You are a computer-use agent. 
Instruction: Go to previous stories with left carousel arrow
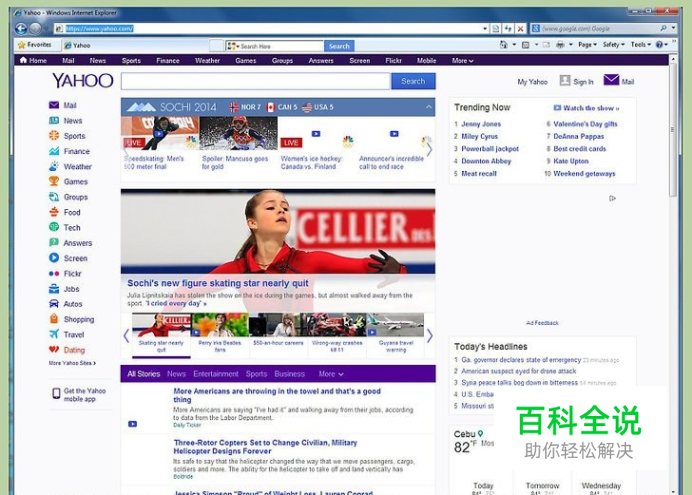point(126,336)
